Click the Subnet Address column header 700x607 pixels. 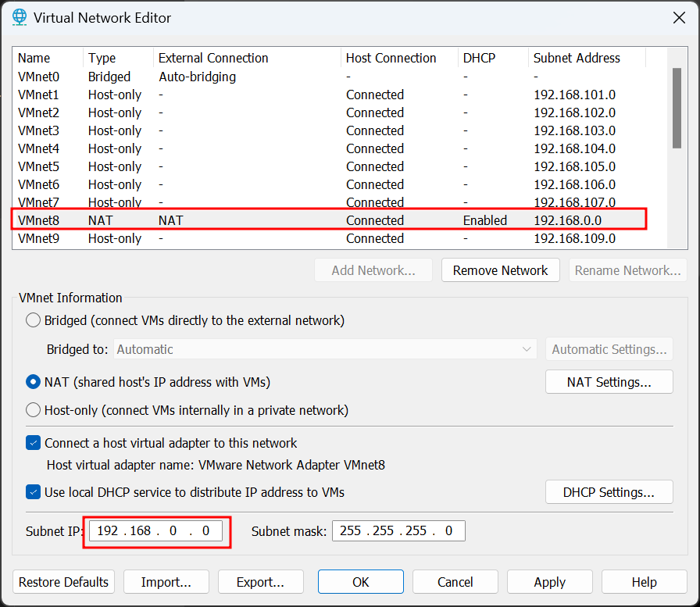pyautogui.click(x=587, y=58)
